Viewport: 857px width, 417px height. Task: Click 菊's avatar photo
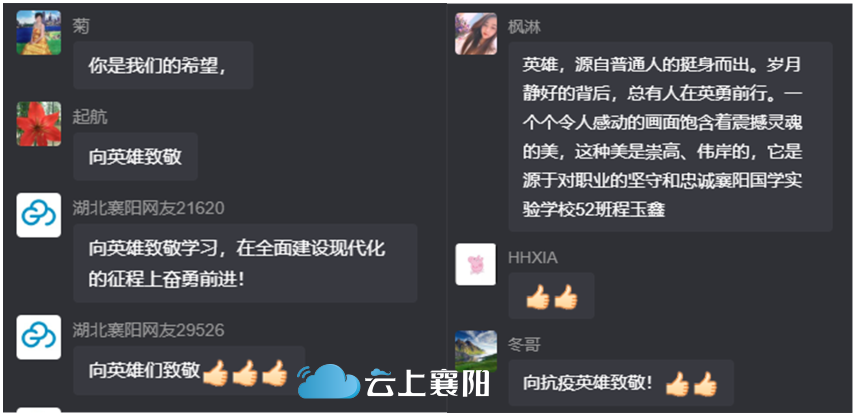[39, 32]
